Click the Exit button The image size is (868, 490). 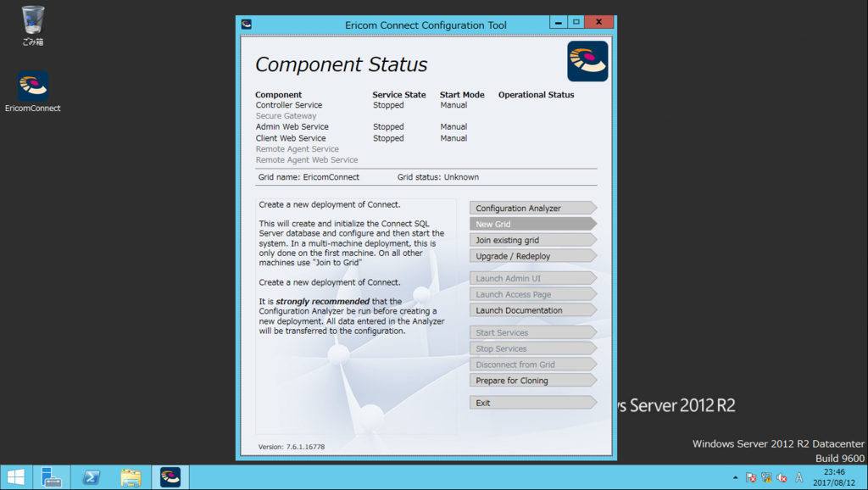click(533, 403)
